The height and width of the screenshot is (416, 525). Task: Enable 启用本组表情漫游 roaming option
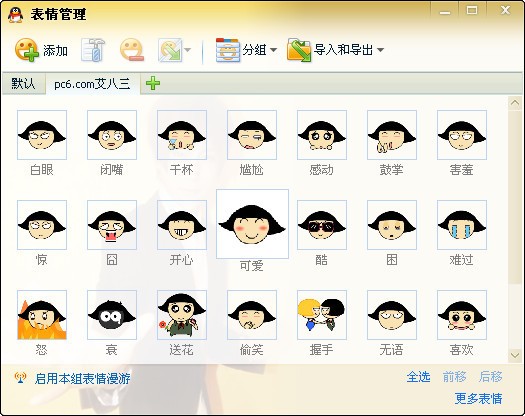coord(82,378)
